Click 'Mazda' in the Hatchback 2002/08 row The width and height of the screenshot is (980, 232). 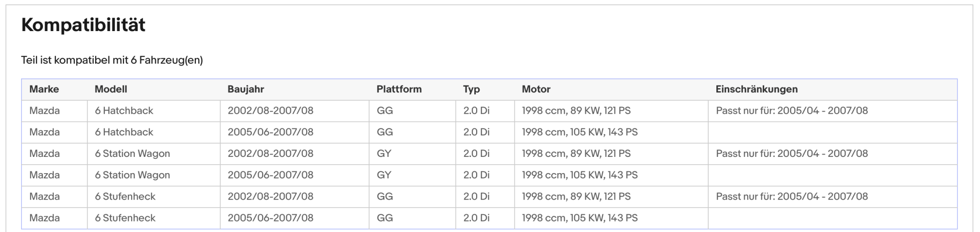45,110
